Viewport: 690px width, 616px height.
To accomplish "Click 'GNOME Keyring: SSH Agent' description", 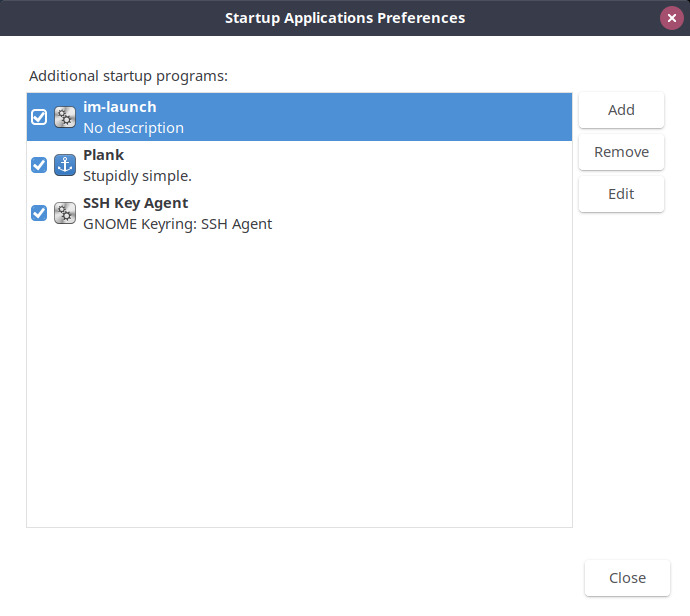I will 177,224.
